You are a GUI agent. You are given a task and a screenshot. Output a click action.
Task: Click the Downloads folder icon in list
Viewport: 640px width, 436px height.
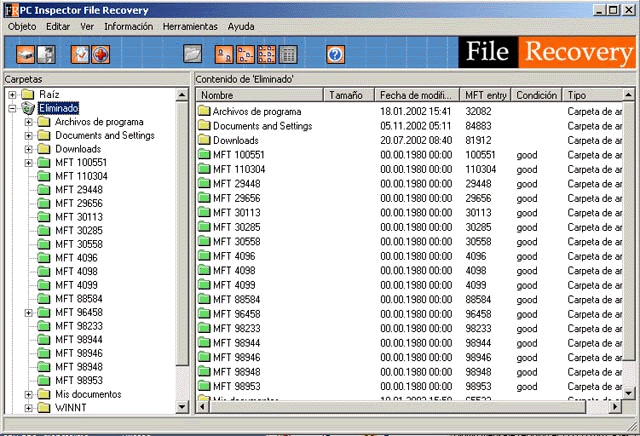pos(204,140)
